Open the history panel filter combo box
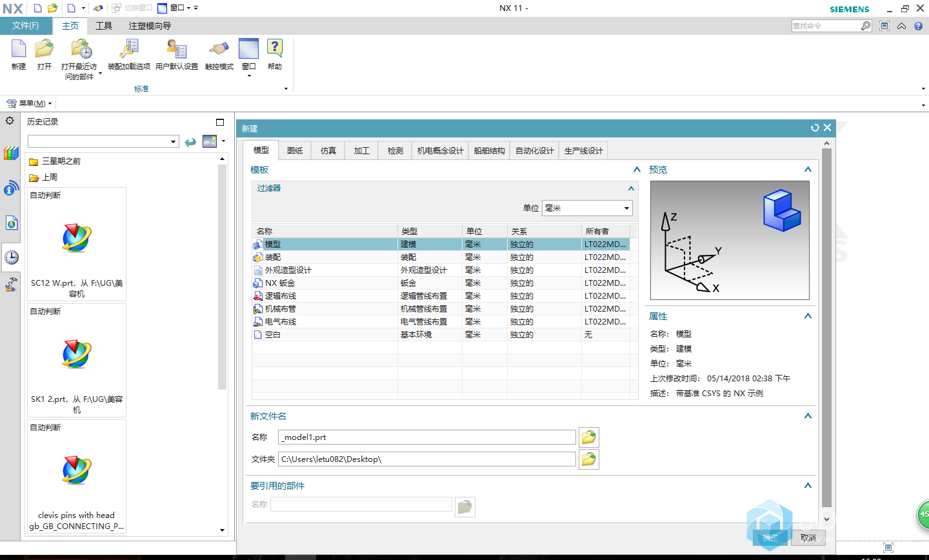 pos(103,141)
